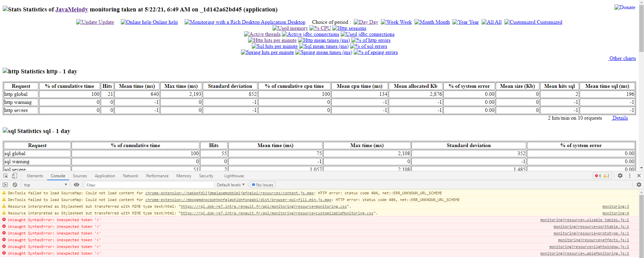Viewport: 644px width, 258px height.
Task: Open the monitoring.css resource URL link
Action: click(264, 206)
